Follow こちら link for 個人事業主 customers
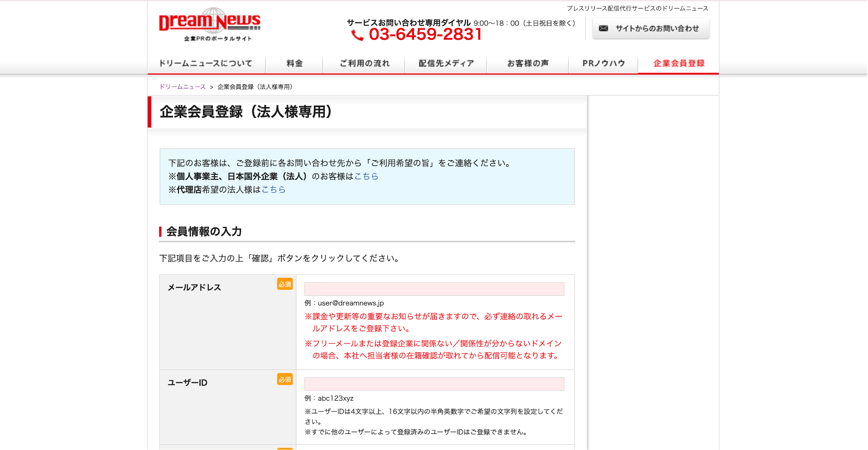868x450 pixels. click(x=366, y=176)
